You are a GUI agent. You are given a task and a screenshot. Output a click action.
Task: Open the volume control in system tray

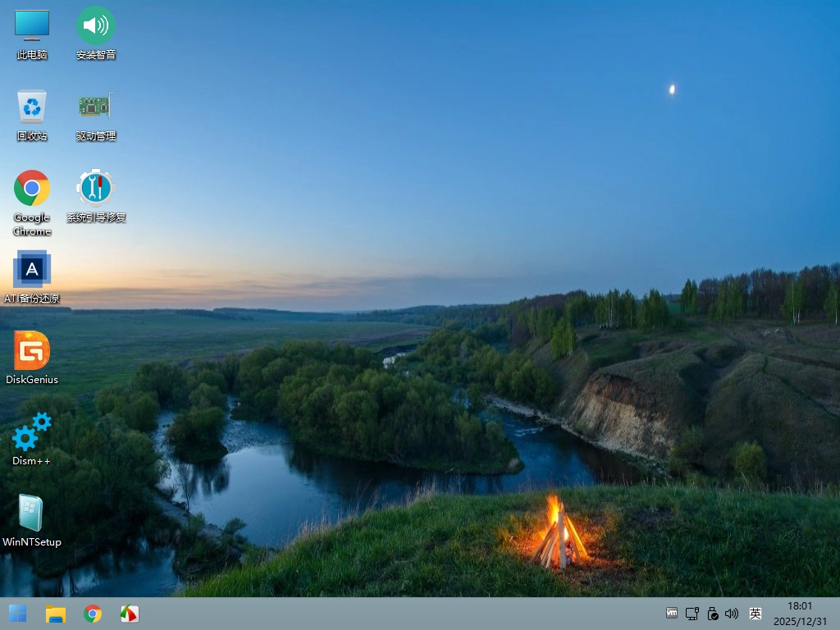[733, 614]
